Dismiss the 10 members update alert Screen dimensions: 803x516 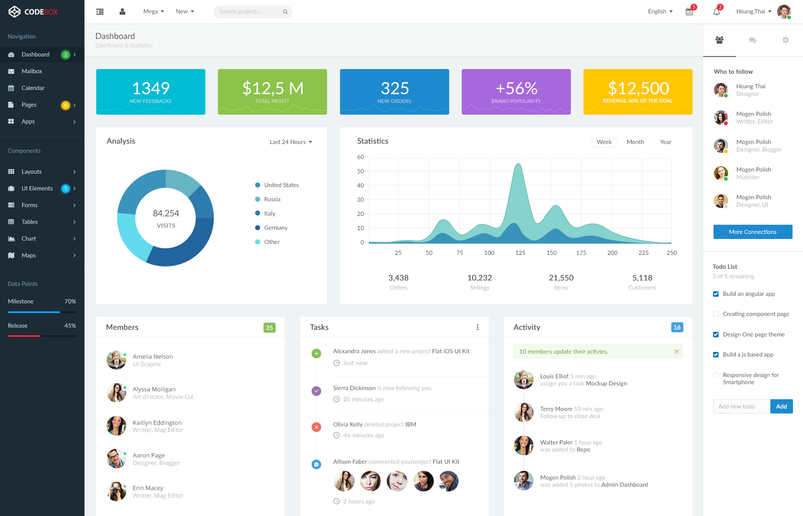coord(677,352)
